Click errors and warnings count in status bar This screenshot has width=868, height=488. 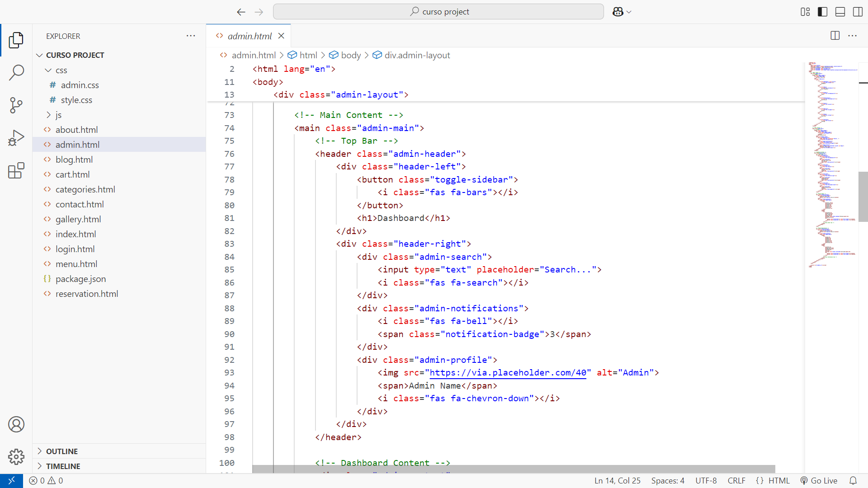[46, 481]
